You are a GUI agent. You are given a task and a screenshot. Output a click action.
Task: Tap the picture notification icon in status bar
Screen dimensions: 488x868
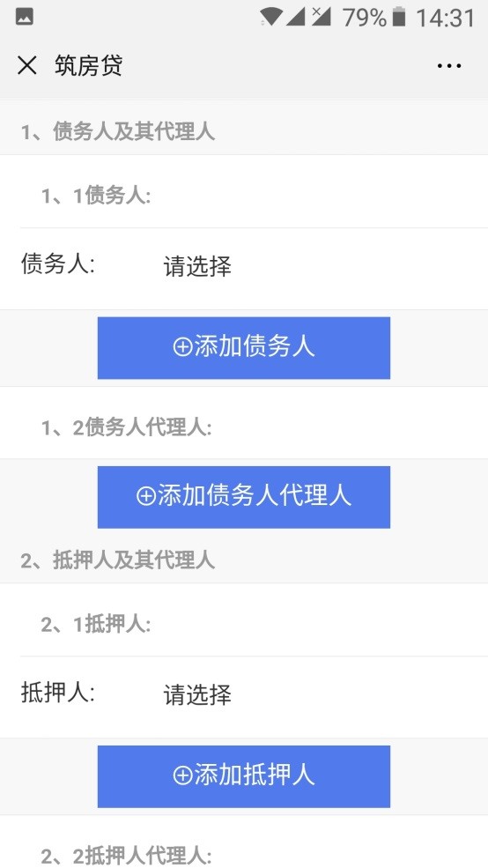click(25, 17)
